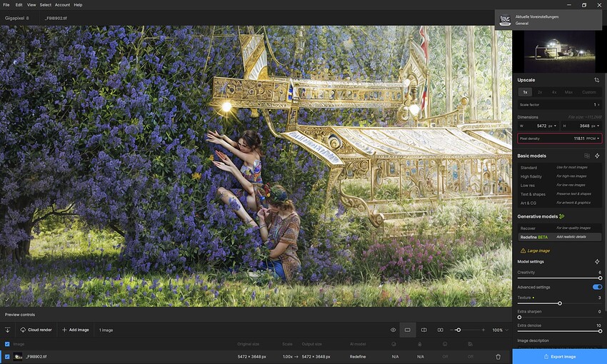Collapse the image list panel arrow icon
The width and height of the screenshot is (607, 364).
pos(7,330)
